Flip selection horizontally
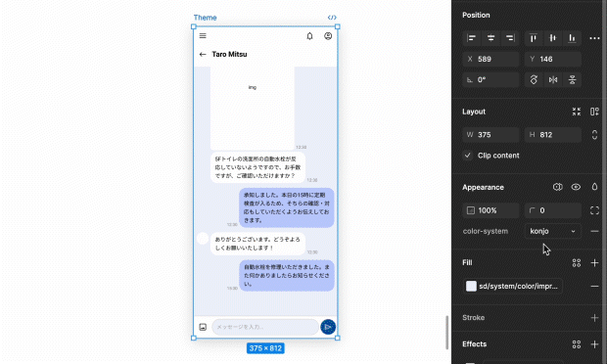Image resolution: width=607 pixels, height=364 pixels. pyautogui.click(x=553, y=79)
